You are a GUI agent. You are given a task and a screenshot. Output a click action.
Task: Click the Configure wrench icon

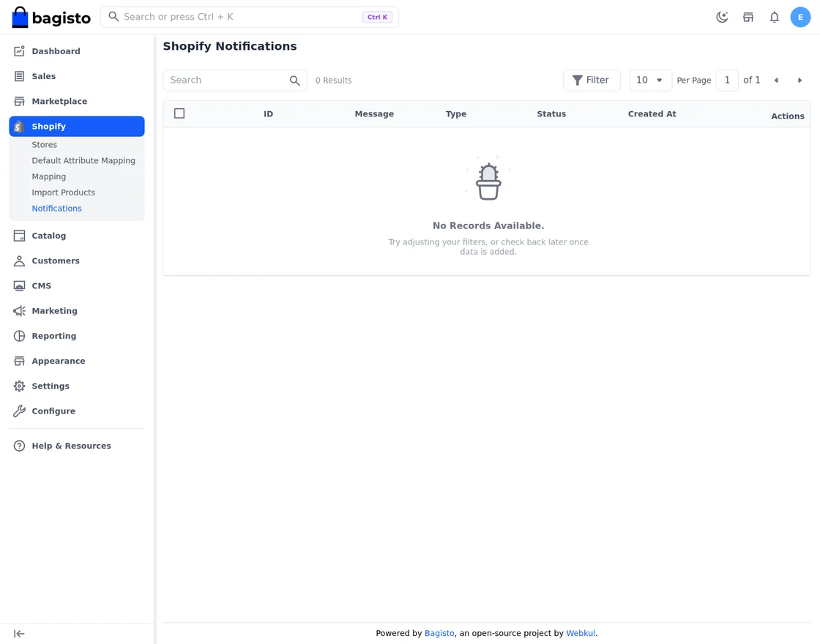click(x=19, y=411)
